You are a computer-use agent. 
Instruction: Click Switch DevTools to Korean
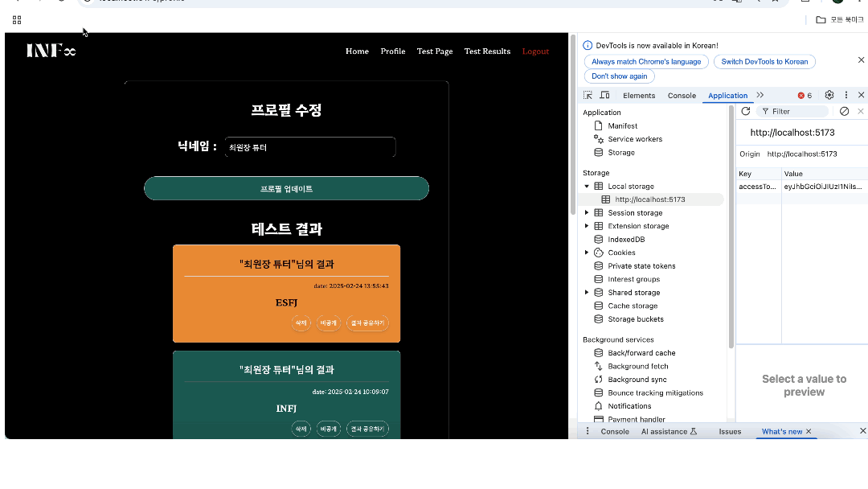click(x=764, y=61)
